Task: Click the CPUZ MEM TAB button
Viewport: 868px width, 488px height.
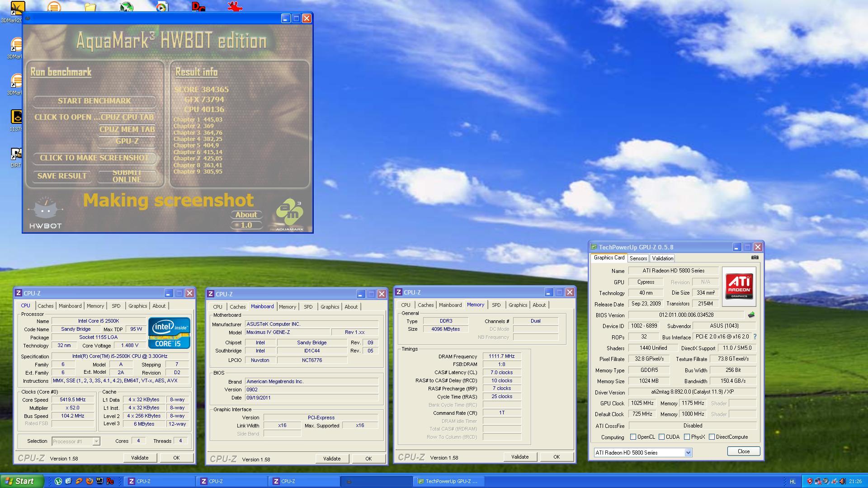Action: pos(127,129)
